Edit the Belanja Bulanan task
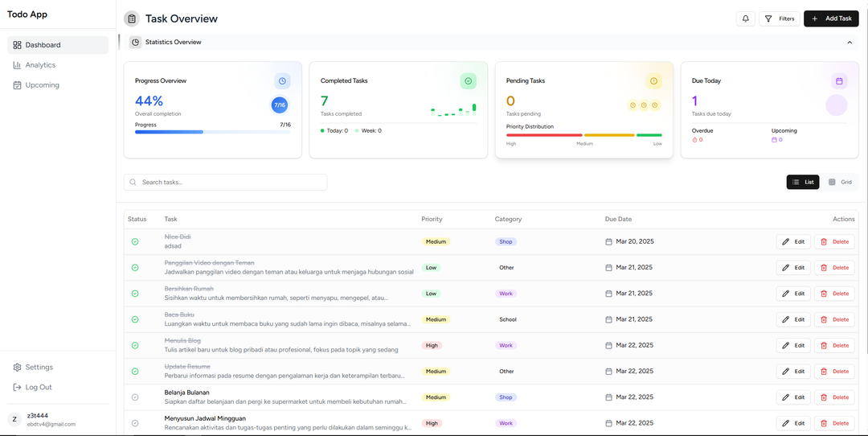 tap(793, 397)
